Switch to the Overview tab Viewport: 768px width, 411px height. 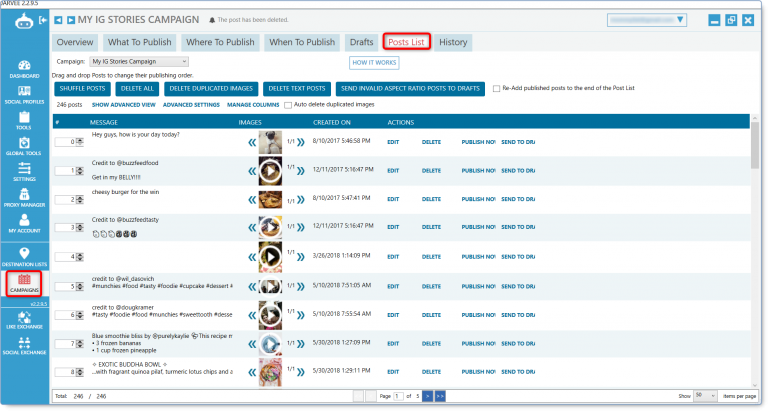coord(75,42)
